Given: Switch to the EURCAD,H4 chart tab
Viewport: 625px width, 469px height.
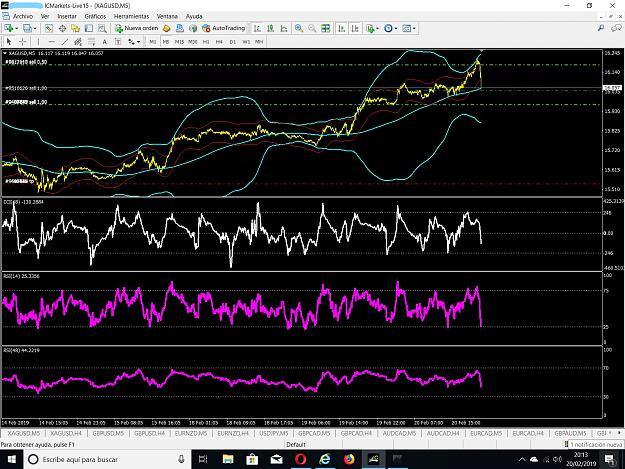Looking at the screenshot, I should click(x=528, y=433).
